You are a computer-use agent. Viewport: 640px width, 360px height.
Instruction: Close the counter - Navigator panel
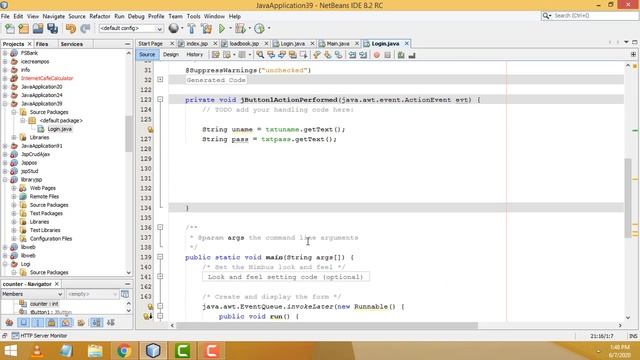[57, 284]
